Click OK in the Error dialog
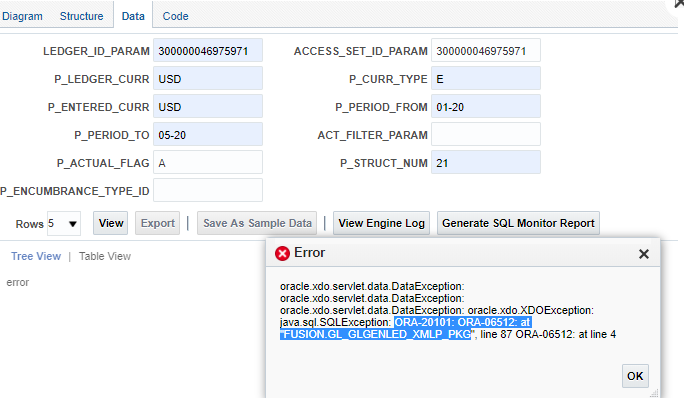 635,376
